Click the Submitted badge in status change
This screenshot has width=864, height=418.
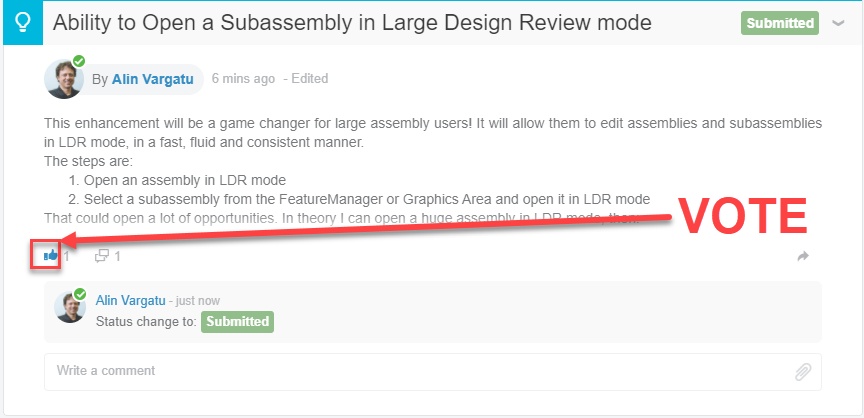237,322
